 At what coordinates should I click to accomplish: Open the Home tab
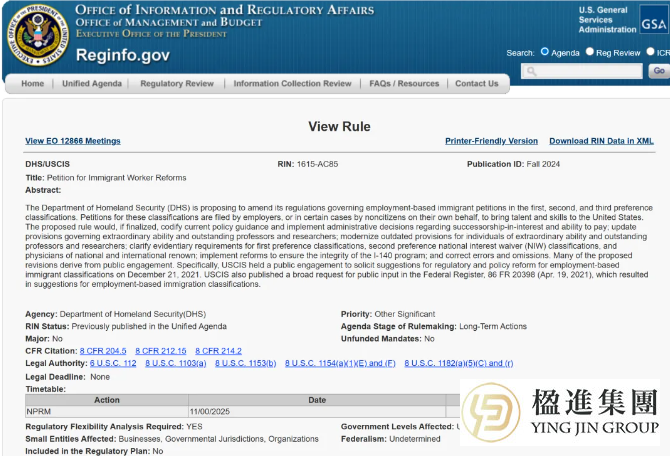[32, 84]
